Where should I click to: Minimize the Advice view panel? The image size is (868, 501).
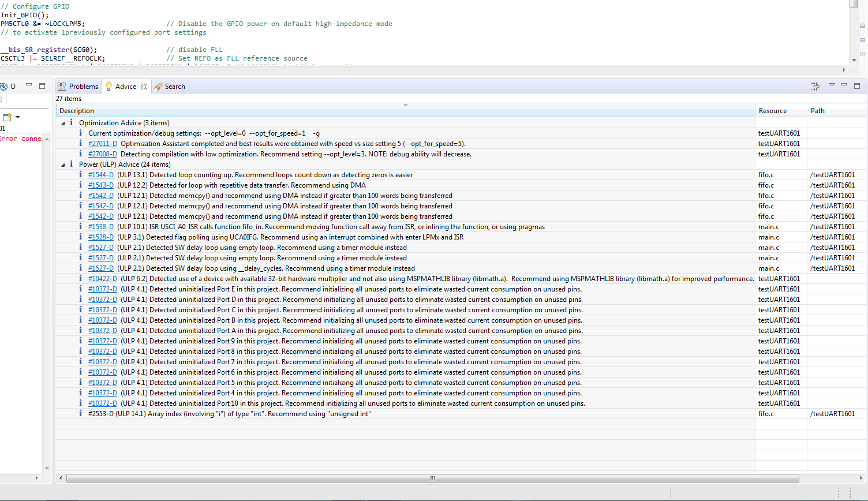coord(844,85)
